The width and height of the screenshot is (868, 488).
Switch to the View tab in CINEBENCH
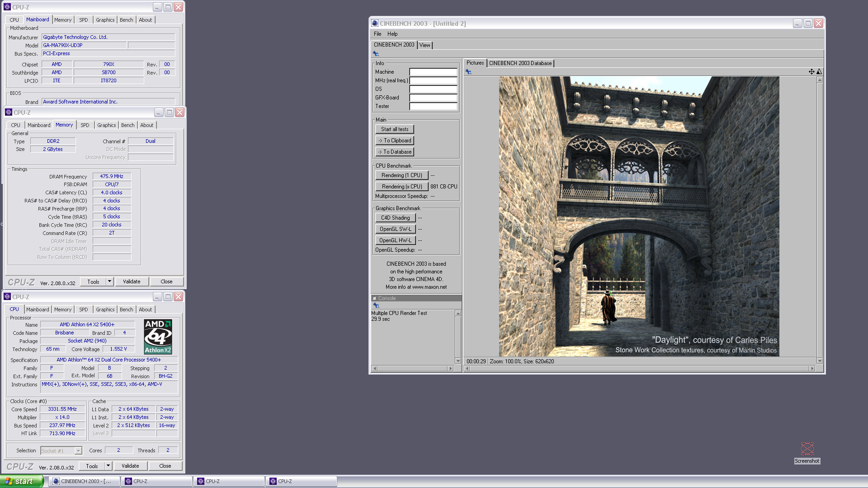[x=425, y=45]
